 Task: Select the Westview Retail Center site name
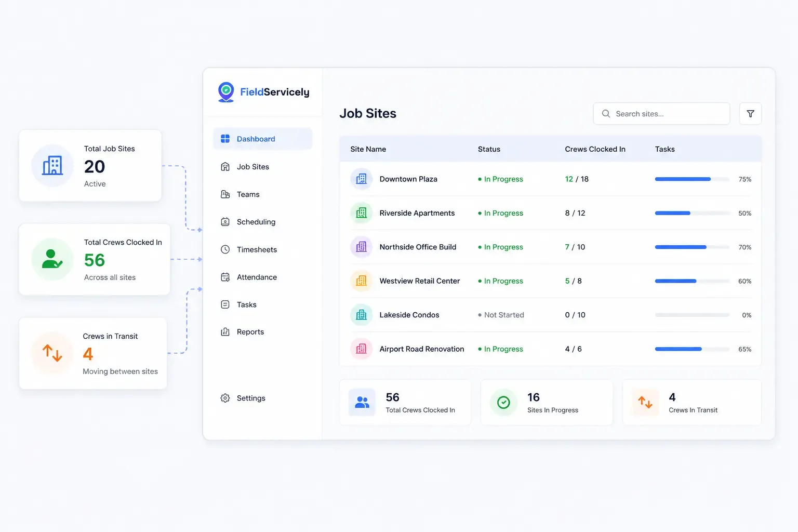pyautogui.click(x=419, y=281)
